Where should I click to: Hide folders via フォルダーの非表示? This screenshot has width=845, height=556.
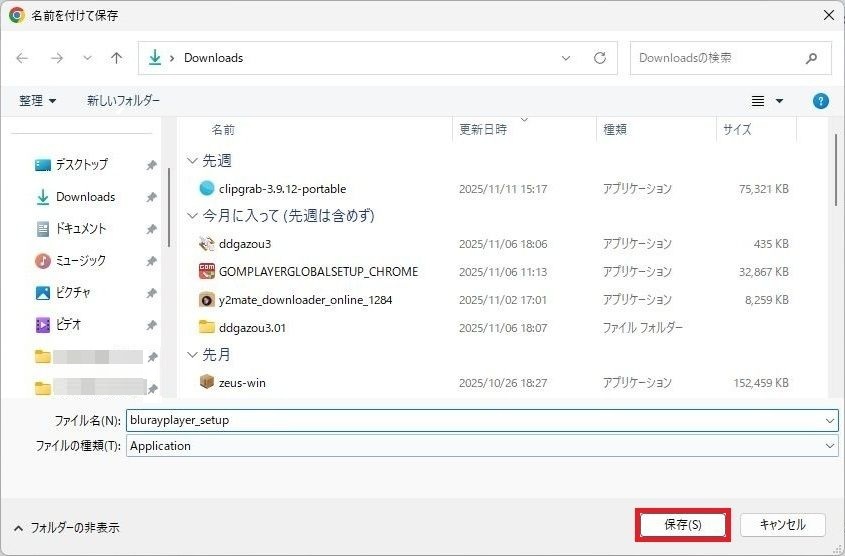(67, 527)
